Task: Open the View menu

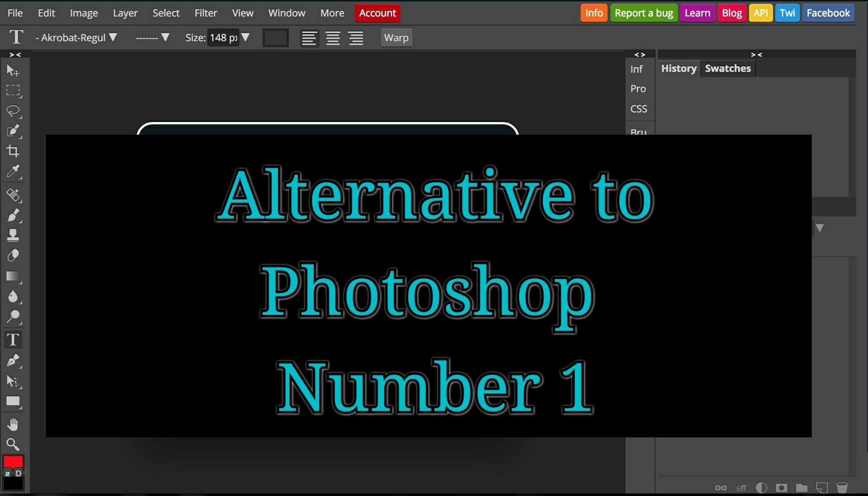Action: (243, 13)
